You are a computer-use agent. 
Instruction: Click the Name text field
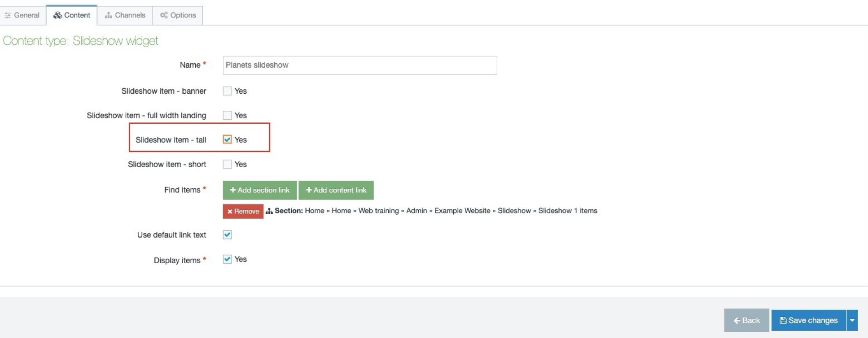pos(359,65)
